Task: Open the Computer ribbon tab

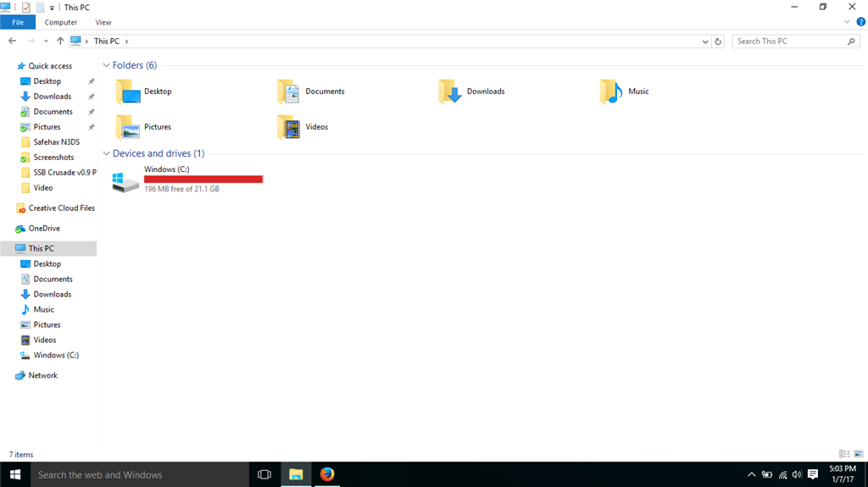Action: coord(61,22)
